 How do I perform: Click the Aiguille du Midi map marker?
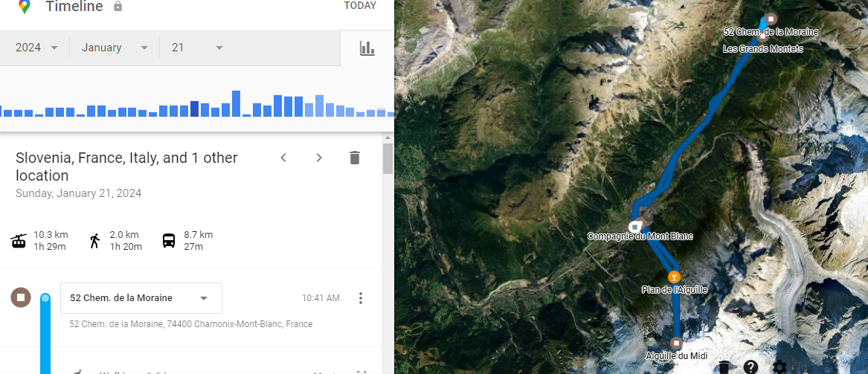coord(676,344)
